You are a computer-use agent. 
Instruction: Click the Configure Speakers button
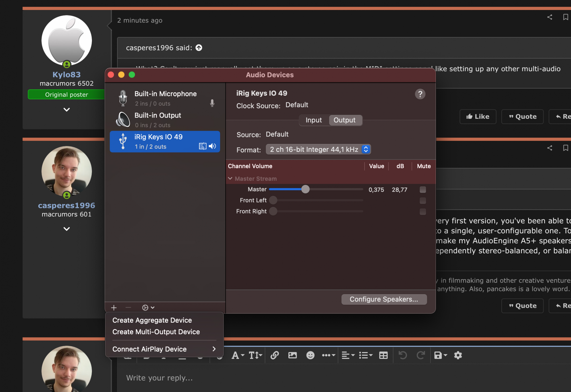click(384, 299)
